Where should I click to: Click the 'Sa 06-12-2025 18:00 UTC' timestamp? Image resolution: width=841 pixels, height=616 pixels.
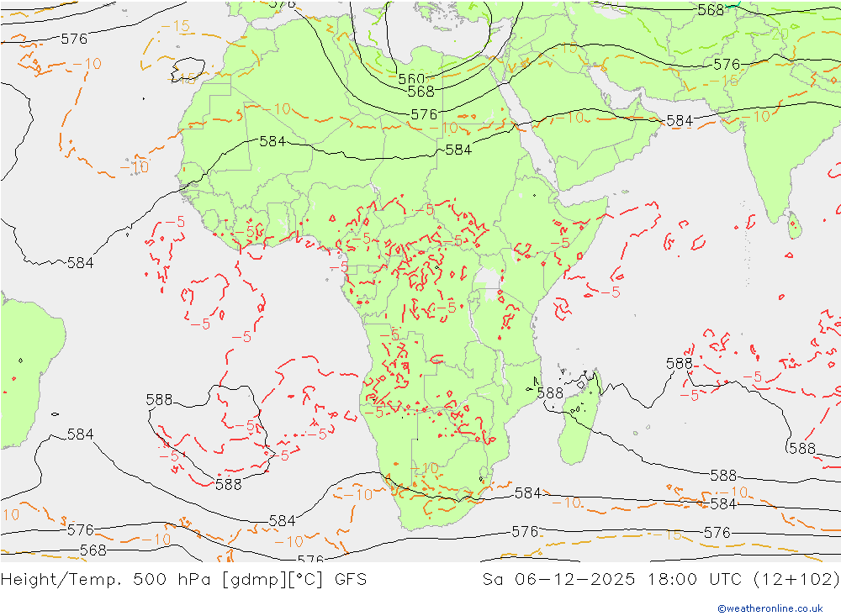tap(612, 580)
